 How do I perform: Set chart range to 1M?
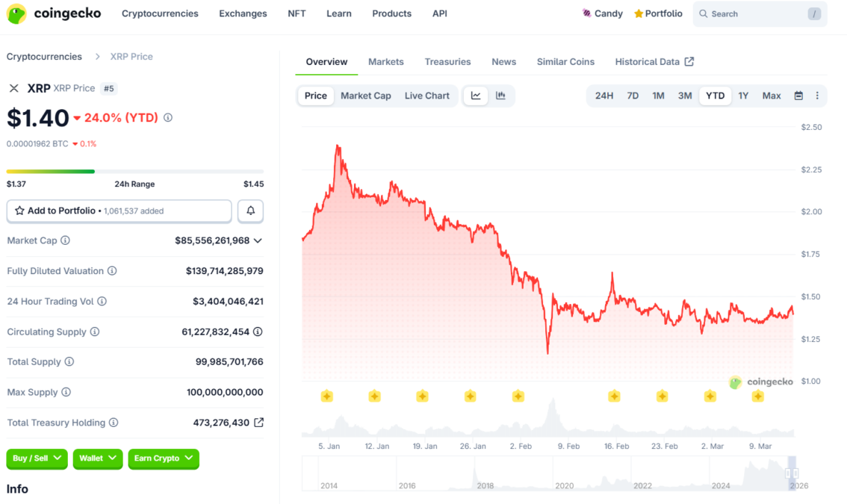click(x=658, y=96)
